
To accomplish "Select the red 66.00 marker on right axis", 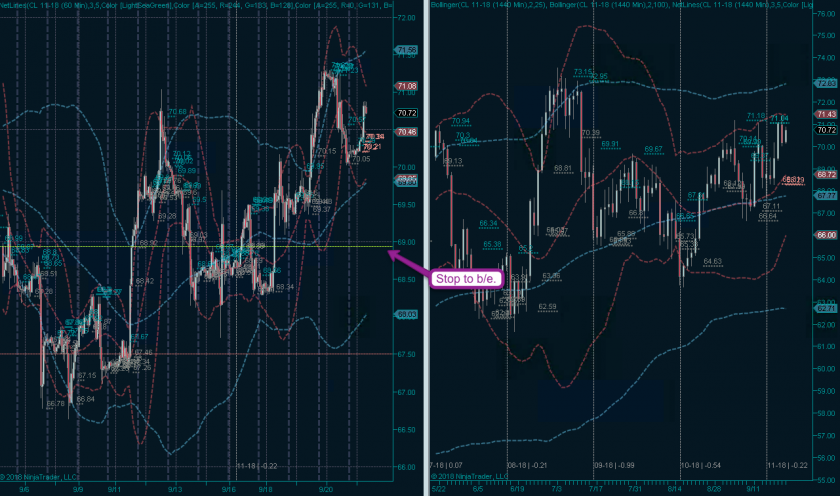I will pos(826,235).
